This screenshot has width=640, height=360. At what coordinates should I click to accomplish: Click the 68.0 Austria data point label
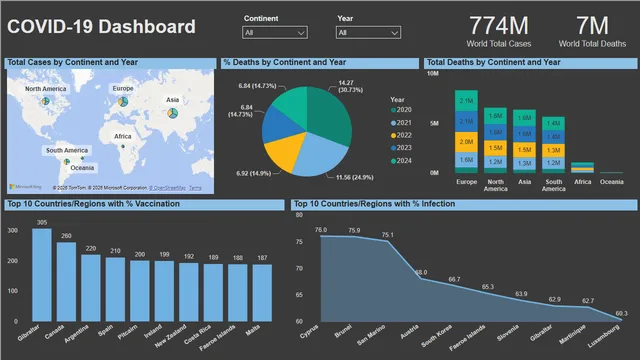[x=421, y=272]
